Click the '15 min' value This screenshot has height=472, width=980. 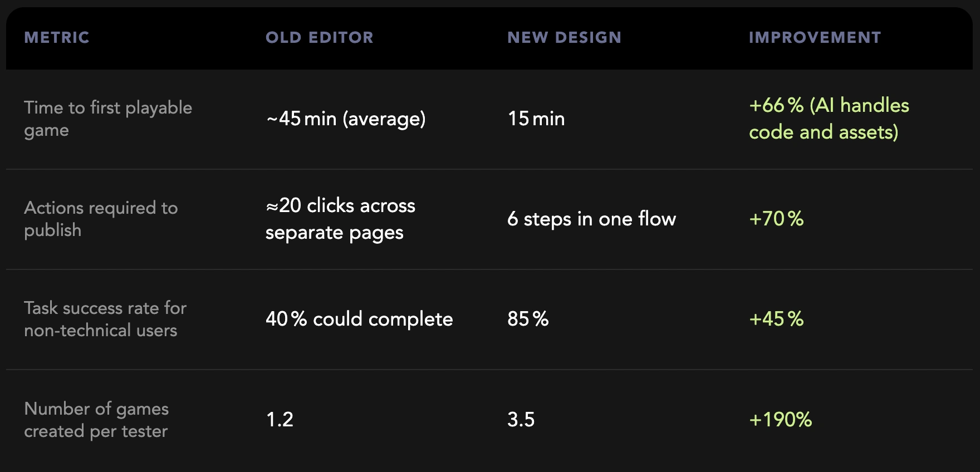[536, 119]
